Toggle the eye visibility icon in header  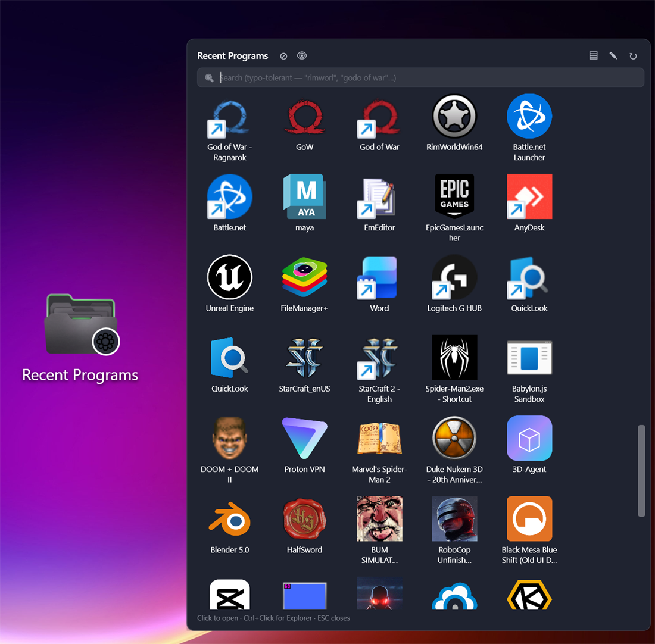coord(302,55)
